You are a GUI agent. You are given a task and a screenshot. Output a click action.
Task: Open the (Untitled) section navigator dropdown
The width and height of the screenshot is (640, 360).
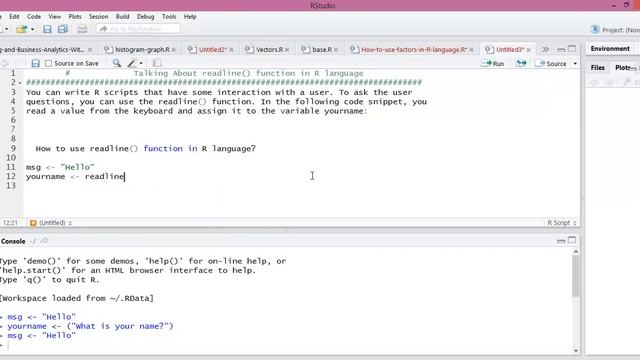point(51,223)
